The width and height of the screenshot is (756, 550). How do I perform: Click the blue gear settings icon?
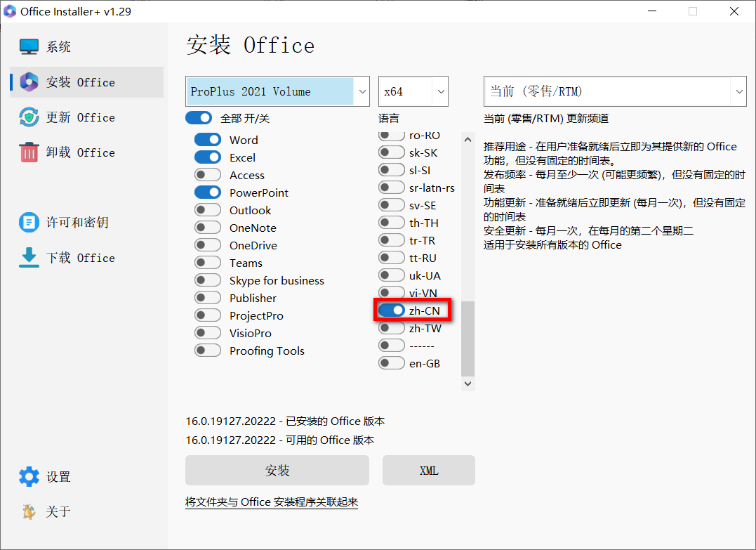point(29,477)
